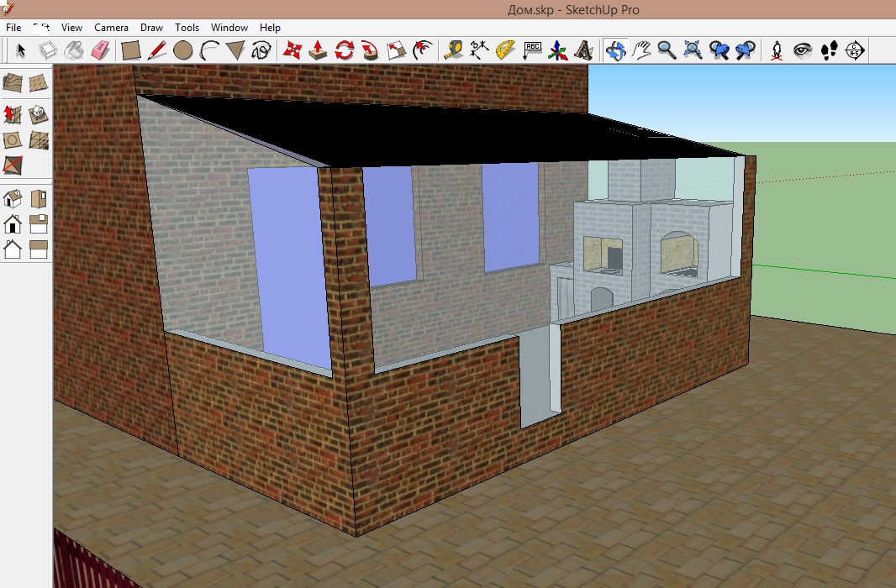Select the Pan hand tool
Image resolution: width=896 pixels, height=588 pixels.
tap(641, 50)
